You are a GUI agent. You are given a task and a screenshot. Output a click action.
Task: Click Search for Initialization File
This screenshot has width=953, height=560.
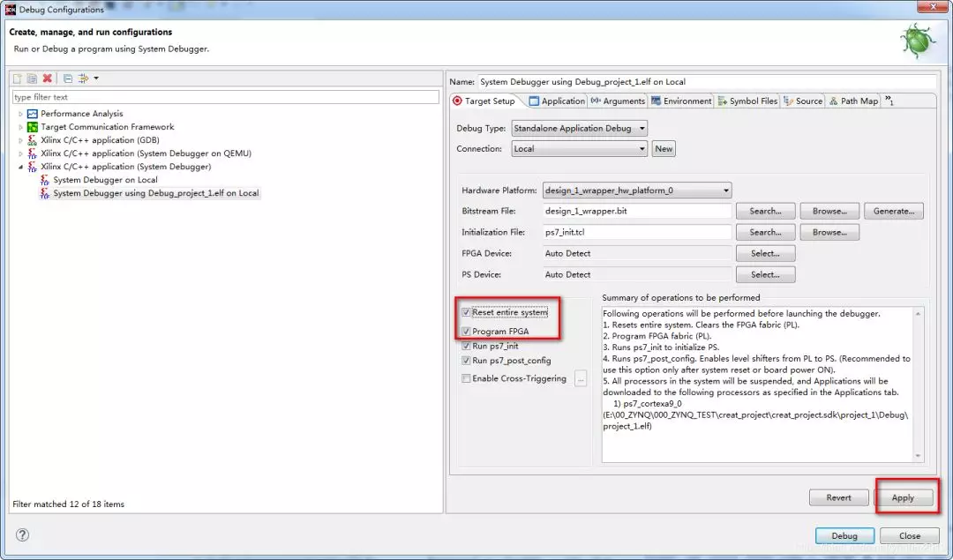(765, 232)
